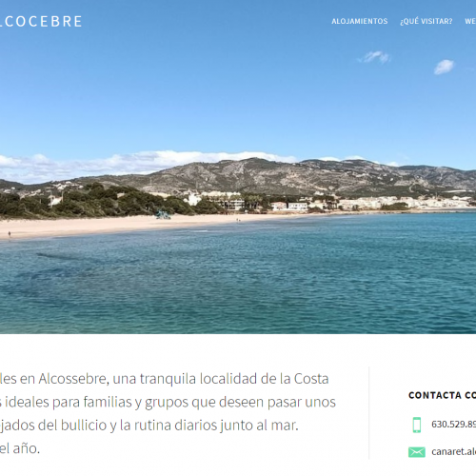Call the phone number starting 630.529
This screenshot has height=476, width=476.
453,425
